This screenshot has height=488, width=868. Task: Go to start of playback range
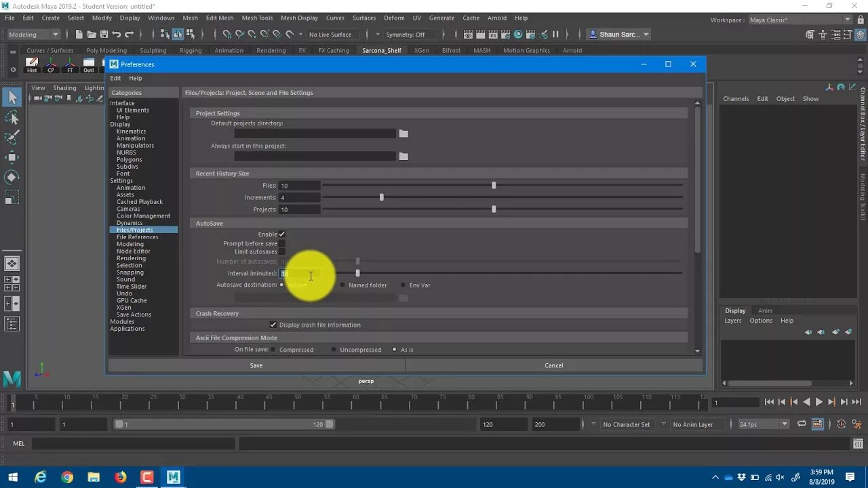[x=769, y=402]
